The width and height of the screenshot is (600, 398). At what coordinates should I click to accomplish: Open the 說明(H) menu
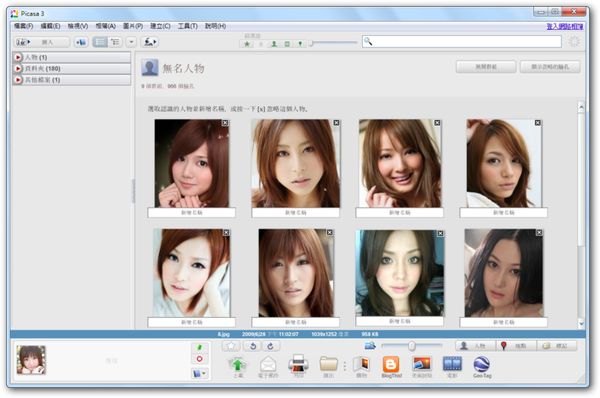215,26
